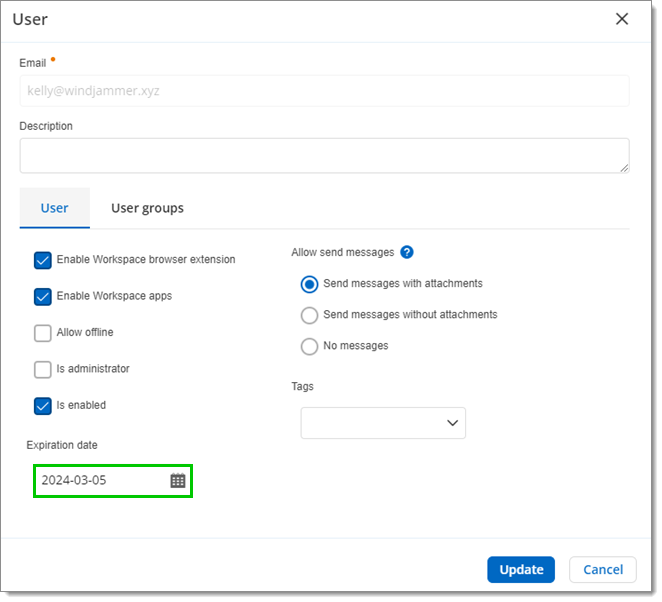The image size is (662, 602).
Task: Click the Update button
Action: (521, 570)
